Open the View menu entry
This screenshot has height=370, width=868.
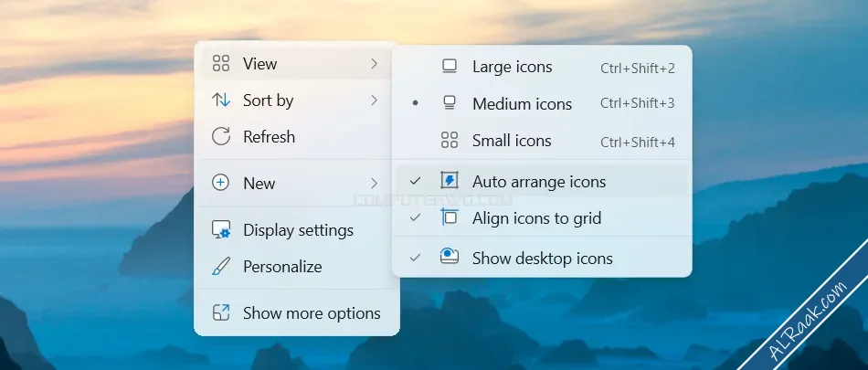click(296, 64)
